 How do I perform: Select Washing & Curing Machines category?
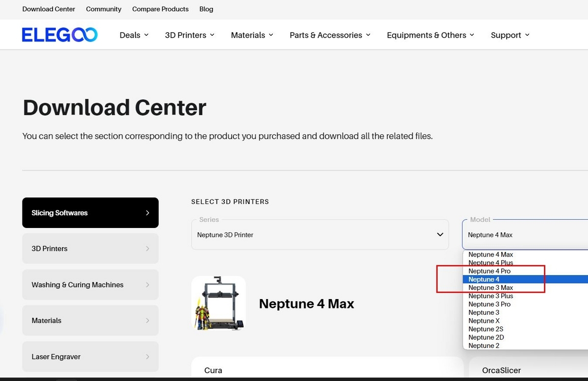[90, 285]
